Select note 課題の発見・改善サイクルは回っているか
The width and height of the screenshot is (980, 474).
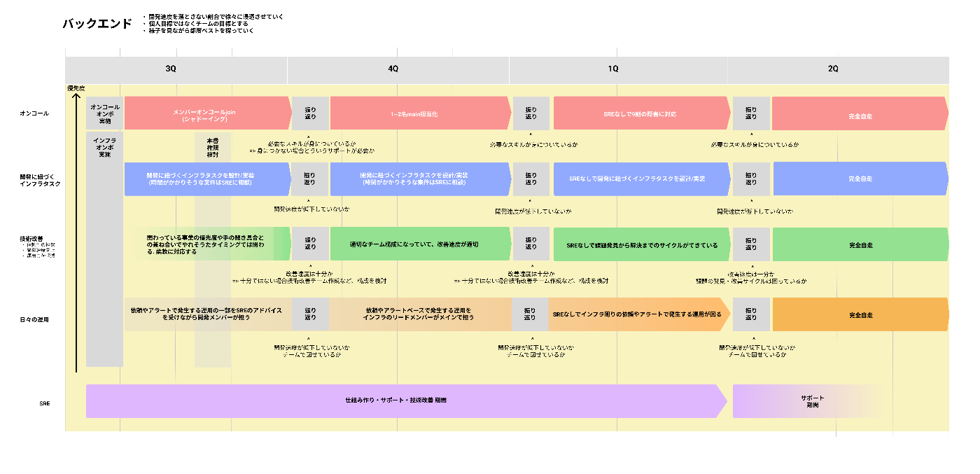[x=750, y=281]
